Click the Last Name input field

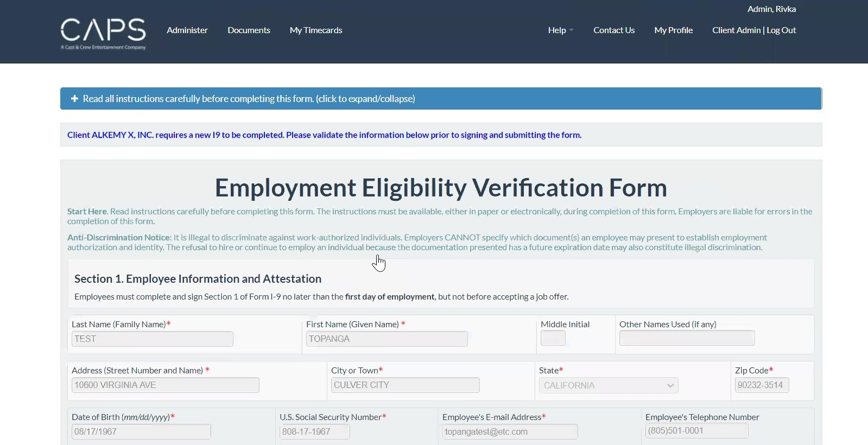coord(153,339)
